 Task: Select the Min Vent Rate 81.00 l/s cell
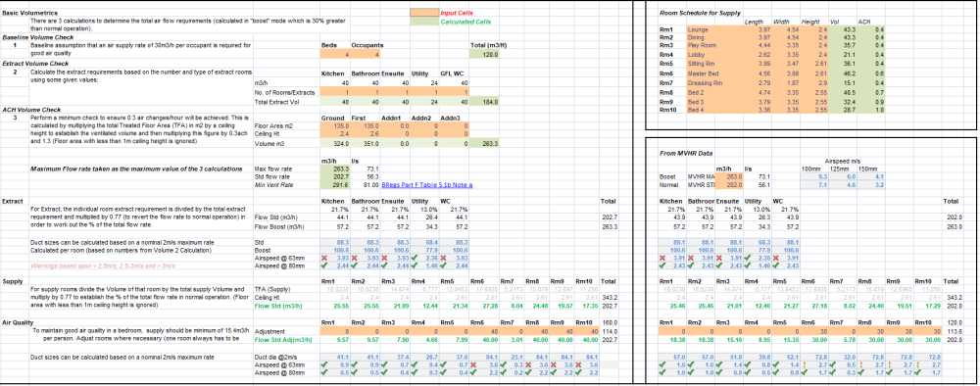tap(364, 185)
